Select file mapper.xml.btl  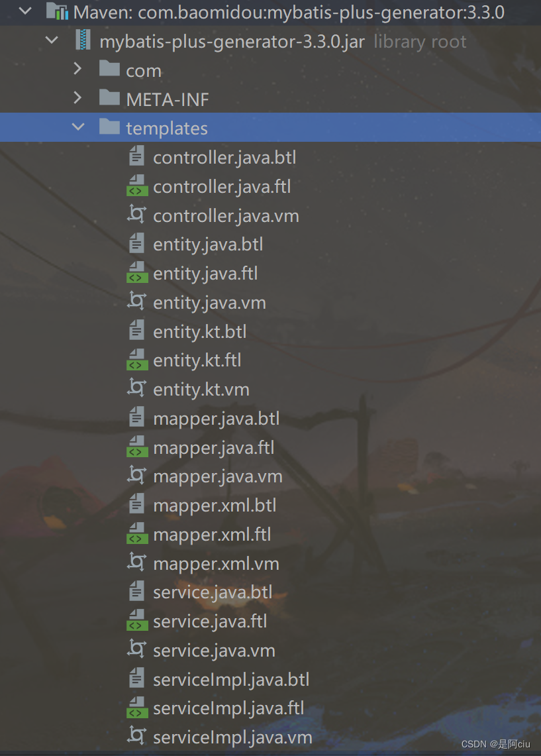215,506
